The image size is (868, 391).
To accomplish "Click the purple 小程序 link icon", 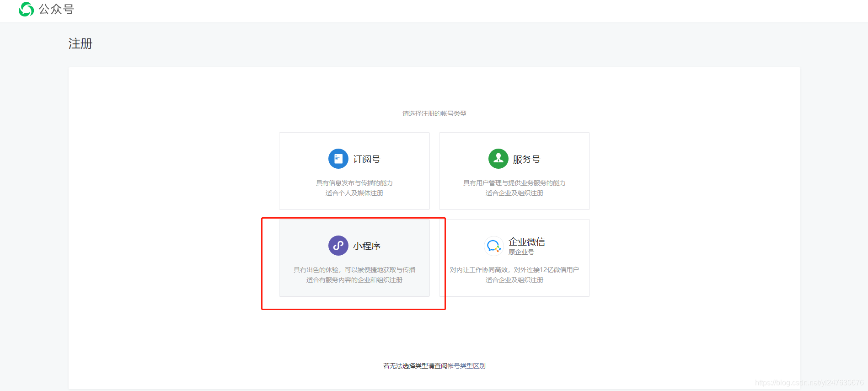I will coord(338,246).
